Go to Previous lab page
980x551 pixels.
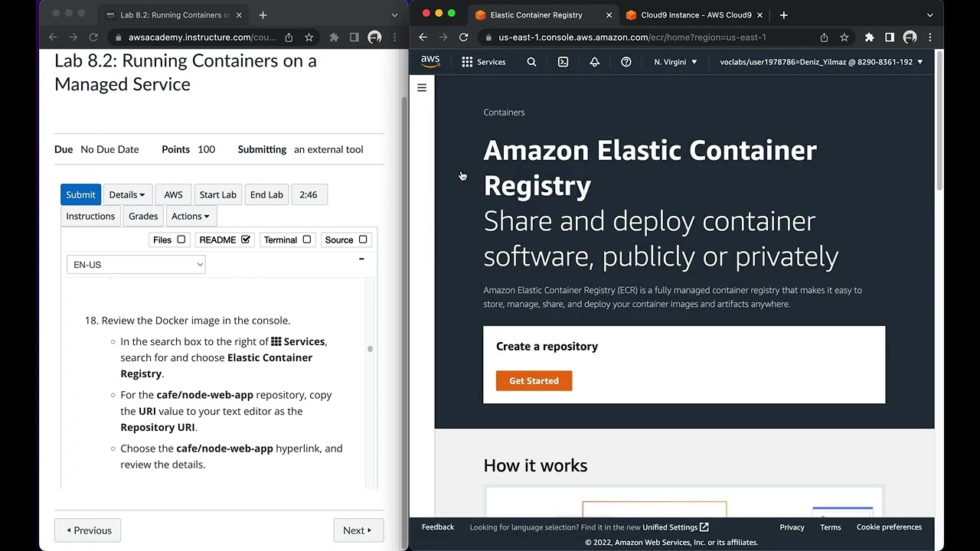(87, 530)
